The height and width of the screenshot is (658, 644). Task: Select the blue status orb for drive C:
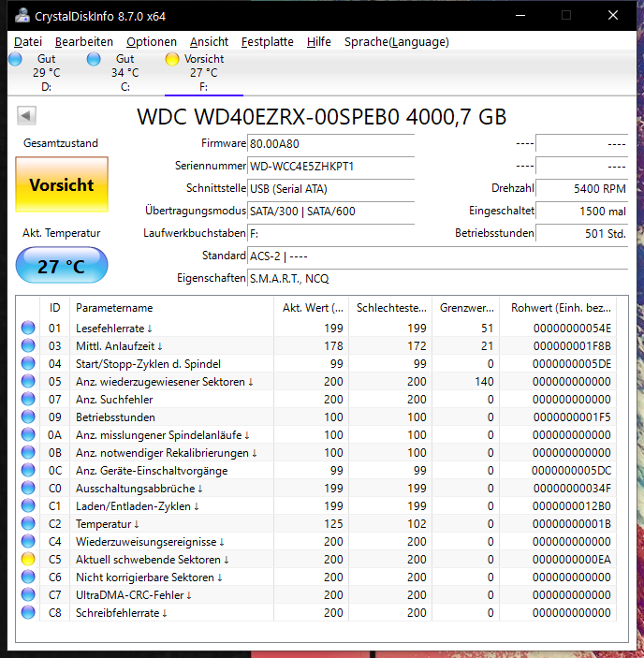click(94, 59)
